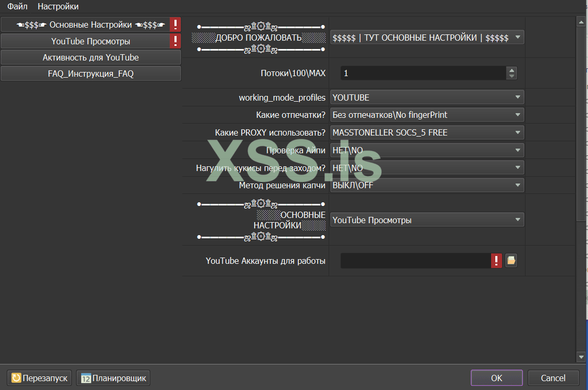Open Метод решения капчи dropdown
588x390 pixels.
pos(427,185)
